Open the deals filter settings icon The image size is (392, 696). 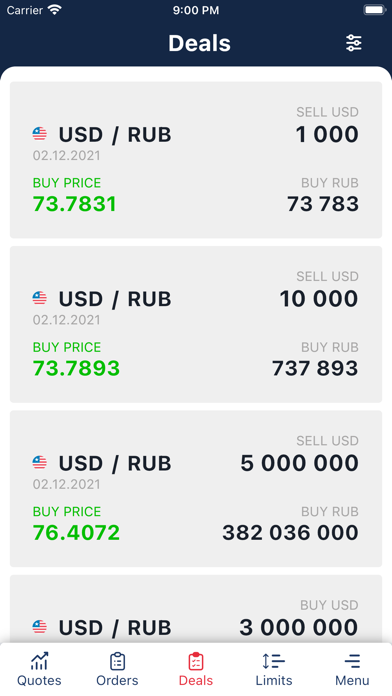point(354,43)
